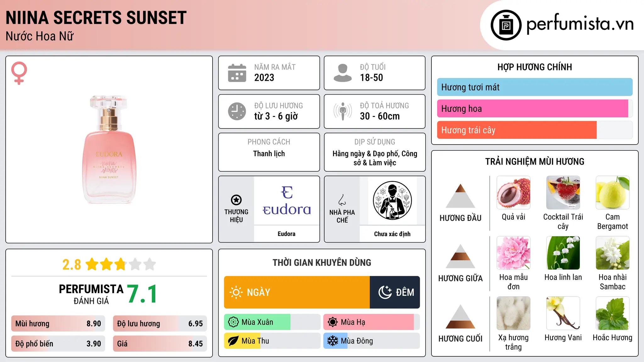
Task: Click the green Perfumista score 7.1
Action: pos(142,294)
